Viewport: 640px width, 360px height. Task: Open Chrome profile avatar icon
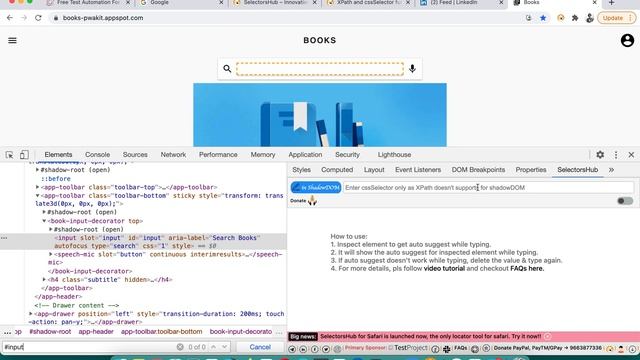coord(589,18)
